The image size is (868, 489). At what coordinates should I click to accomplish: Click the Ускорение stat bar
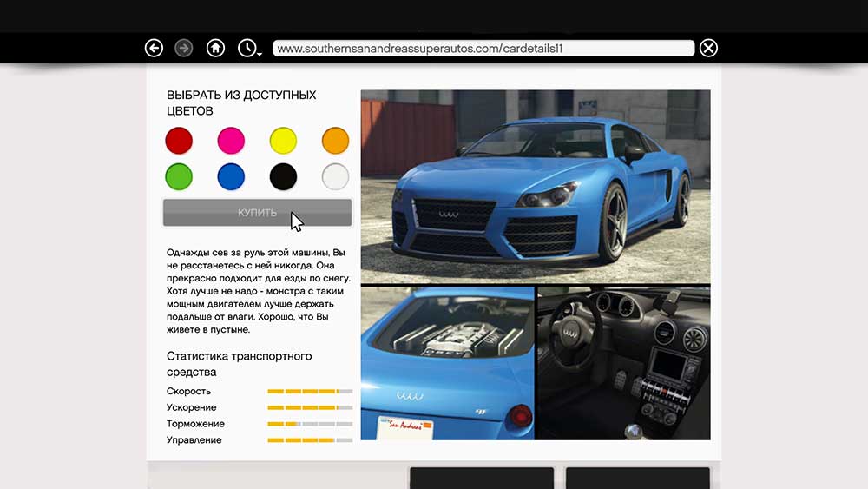coord(310,407)
